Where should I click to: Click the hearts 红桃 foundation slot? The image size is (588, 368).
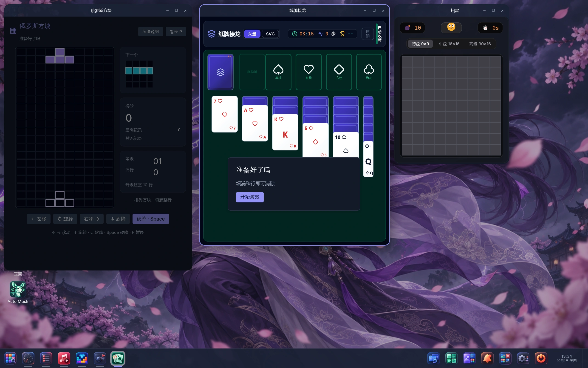click(x=308, y=72)
